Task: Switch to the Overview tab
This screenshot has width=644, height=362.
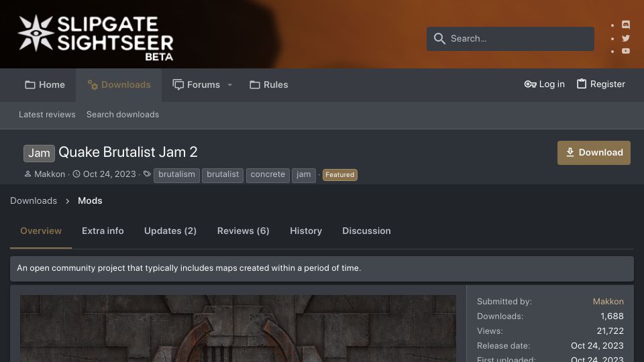Action: click(x=41, y=231)
